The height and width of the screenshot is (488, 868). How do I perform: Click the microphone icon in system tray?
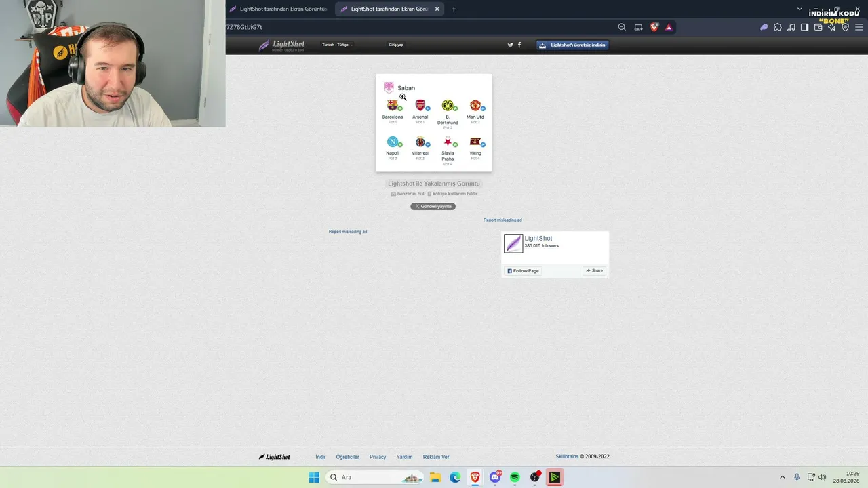797,477
